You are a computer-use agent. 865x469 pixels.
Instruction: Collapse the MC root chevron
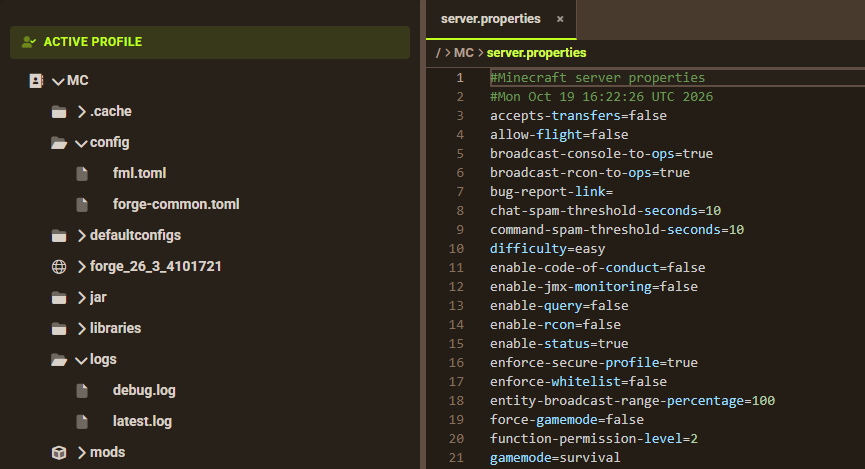pyautogui.click(x=58, y=82)
